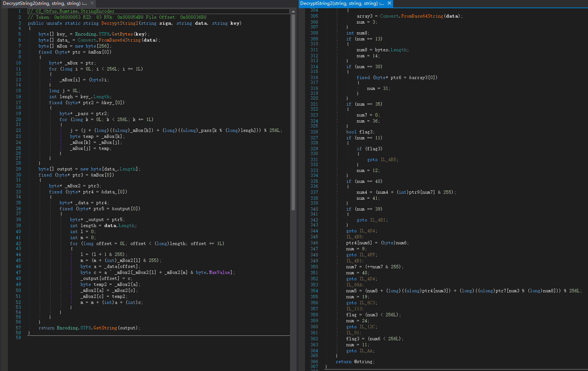Click the 'sign' parameter on line 3
This screenshot has height=371, width=588.
[x=165, y=23]
